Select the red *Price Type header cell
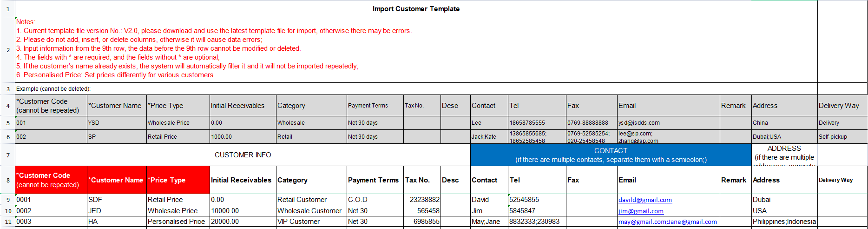 pyautogui.click(x=178, y=180)
